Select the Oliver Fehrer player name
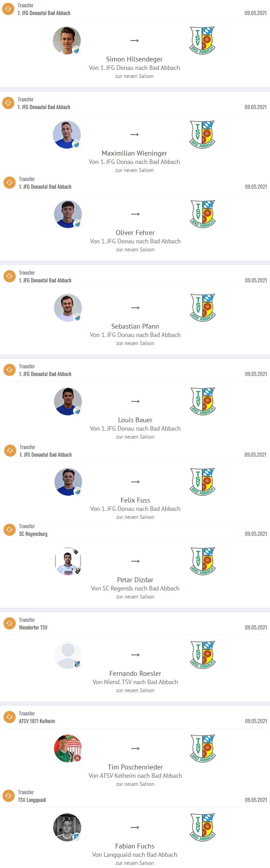This screenshot has height=868, width=270. tap(135, 232)
